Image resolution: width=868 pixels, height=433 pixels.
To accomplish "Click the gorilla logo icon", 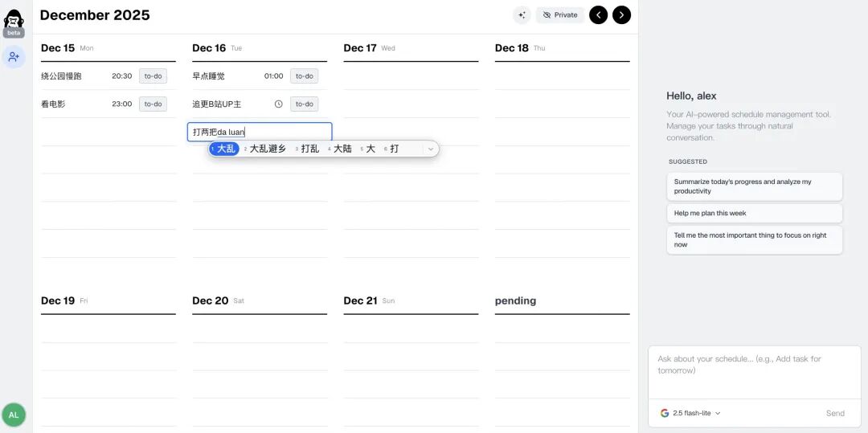I will [x=14, y=18].
